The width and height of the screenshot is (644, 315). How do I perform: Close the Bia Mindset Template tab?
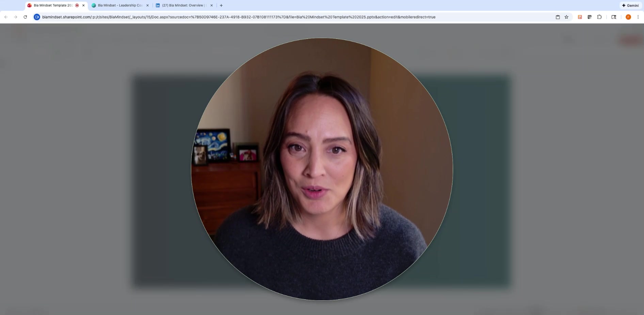(83, 5)
